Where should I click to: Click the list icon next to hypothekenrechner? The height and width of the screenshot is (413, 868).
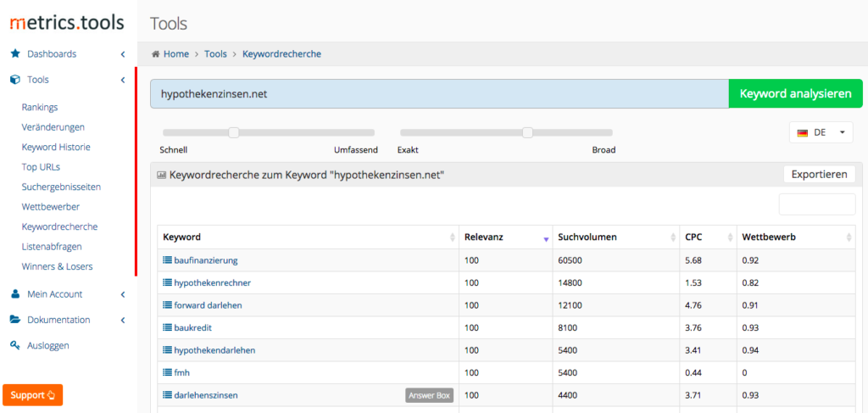point(167,282)
